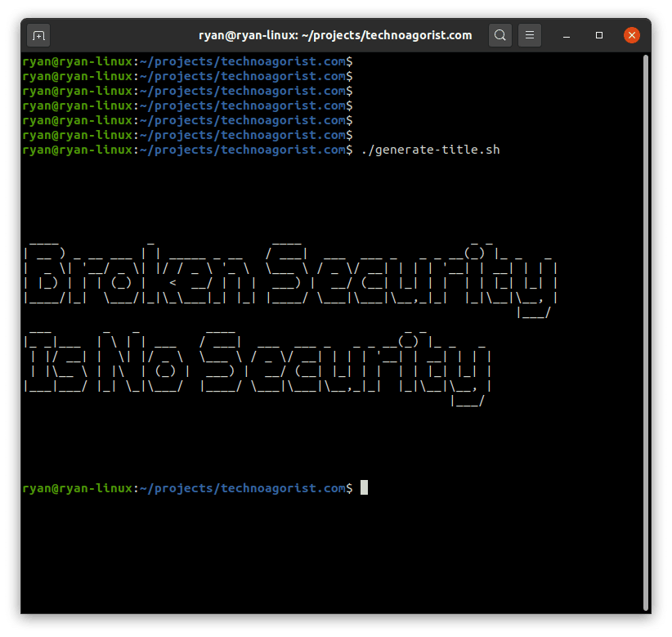Image resolution: width=672 pixels, height=637 pixels.
Task: Click the blue path on the generate-title.sh line
Action: 242,150
